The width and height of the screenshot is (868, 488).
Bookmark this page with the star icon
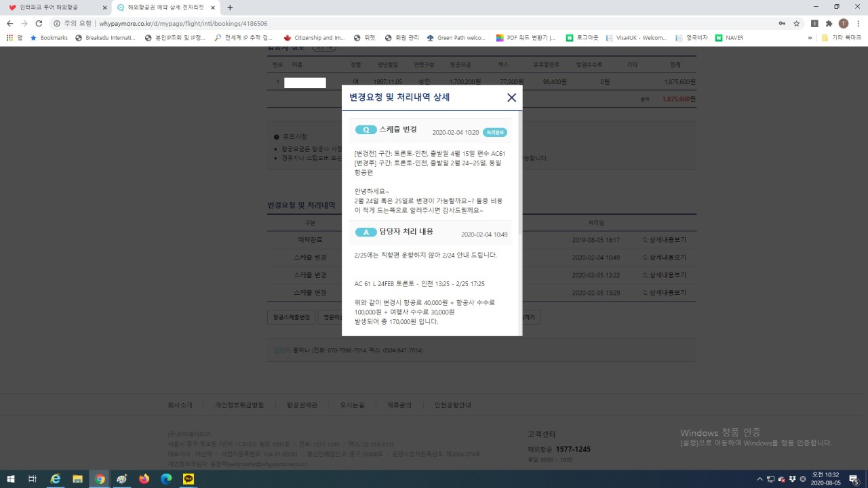coord(797,23)
